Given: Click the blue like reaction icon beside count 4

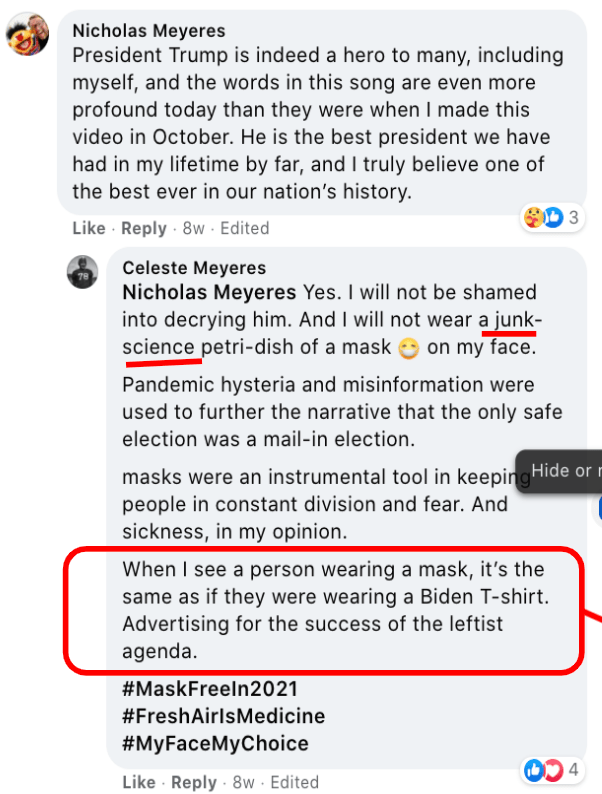Looking at the screenshot, I should pos(534,770).
